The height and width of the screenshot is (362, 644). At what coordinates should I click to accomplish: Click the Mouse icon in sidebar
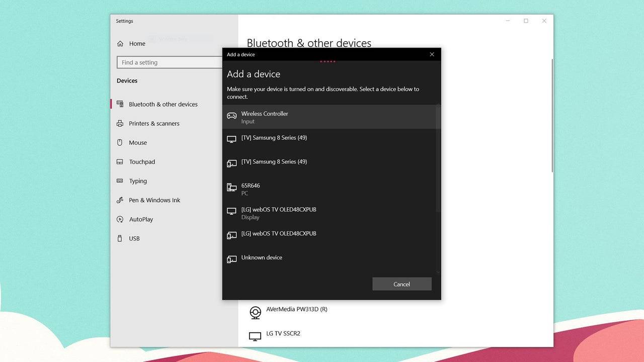click(x=120, y=143)
